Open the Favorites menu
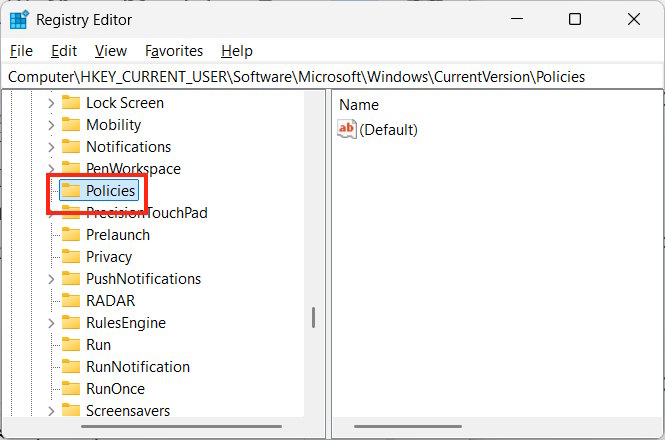 [174, 51]
